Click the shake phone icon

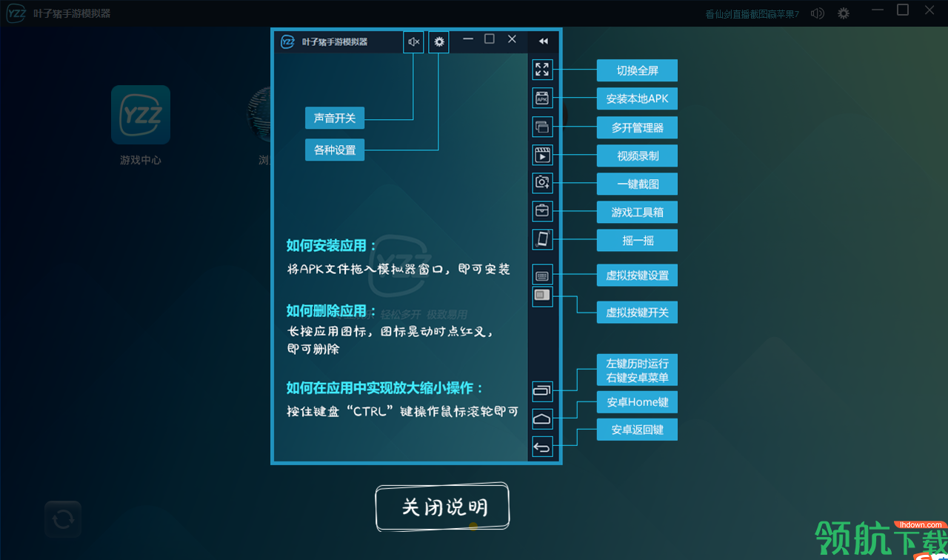click(x=542, y=239)
